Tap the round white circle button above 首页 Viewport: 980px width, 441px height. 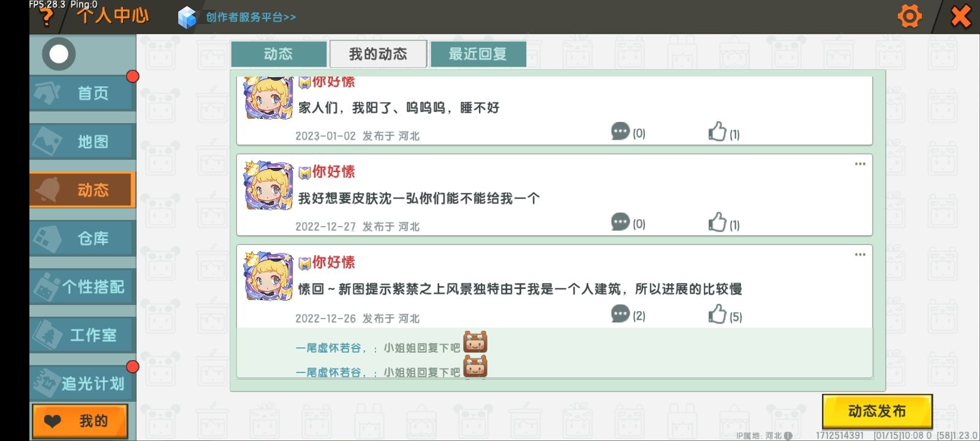pos(59,54)
